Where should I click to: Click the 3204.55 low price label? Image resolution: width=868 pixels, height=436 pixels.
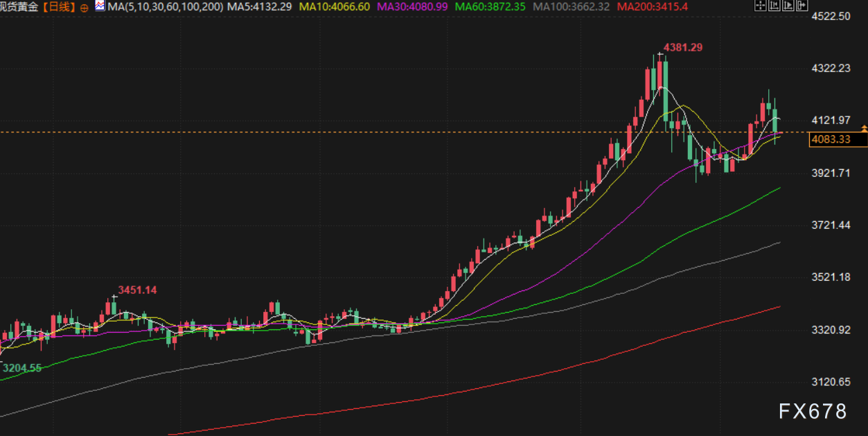[21, 368]
